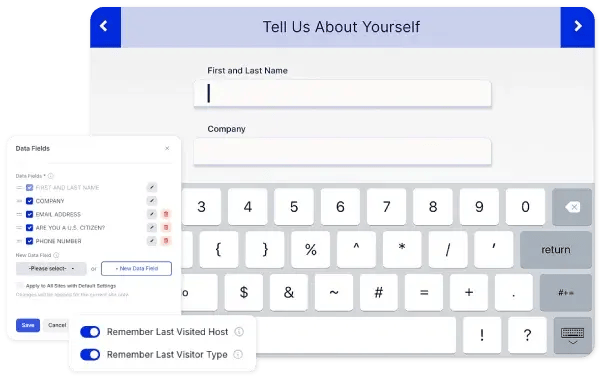Uncheck the First and Last Name checkbox
Screen dimensions: 600x376
pyautogui.click(x=29, y=187)
